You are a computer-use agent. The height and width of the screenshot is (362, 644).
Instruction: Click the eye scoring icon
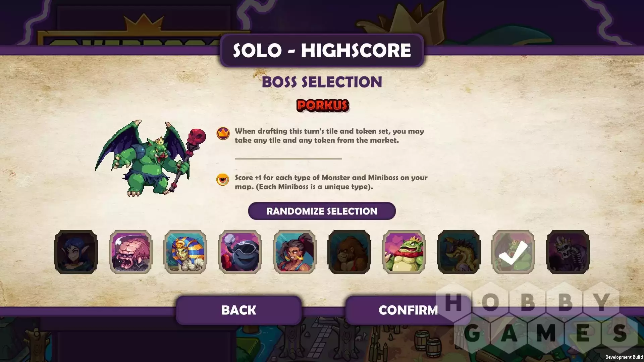(x=223, y=180)
